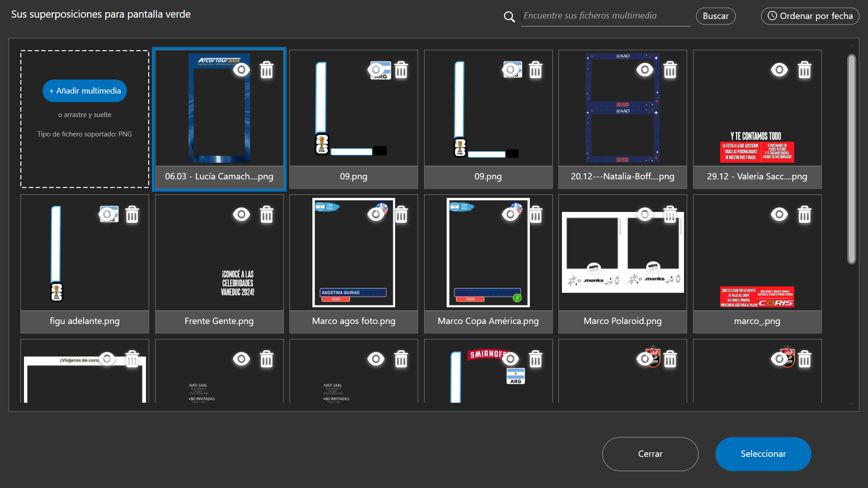
Task: Delete the Marco agos foto.png overlay
Action: point(401,215)
